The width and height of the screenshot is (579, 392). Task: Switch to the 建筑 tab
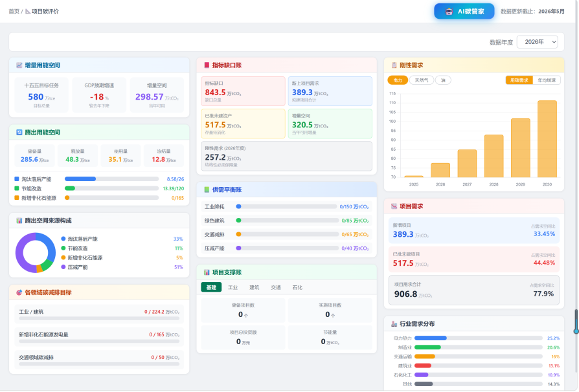pyautogui.click(x=255, y=287)
